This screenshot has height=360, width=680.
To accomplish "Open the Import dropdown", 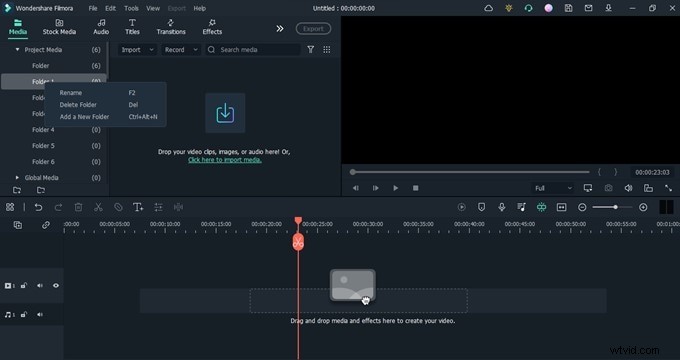I will tap(137, 50).
